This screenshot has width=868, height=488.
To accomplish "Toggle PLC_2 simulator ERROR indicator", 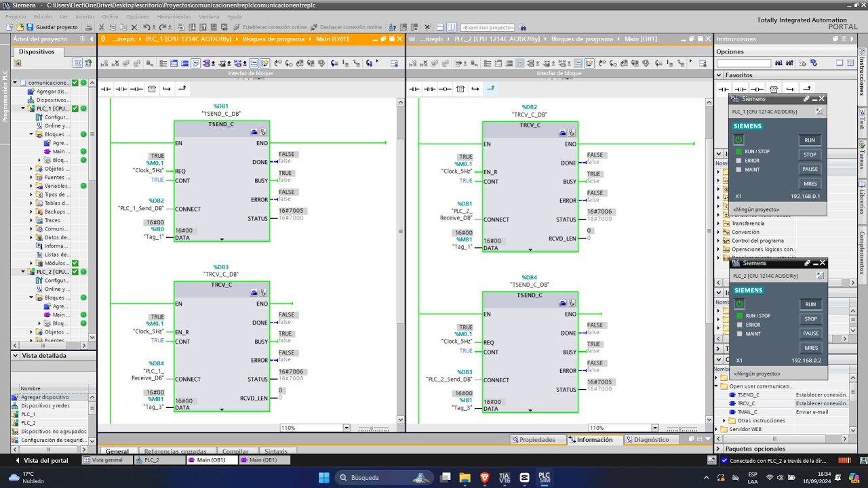I will point(739,325).
